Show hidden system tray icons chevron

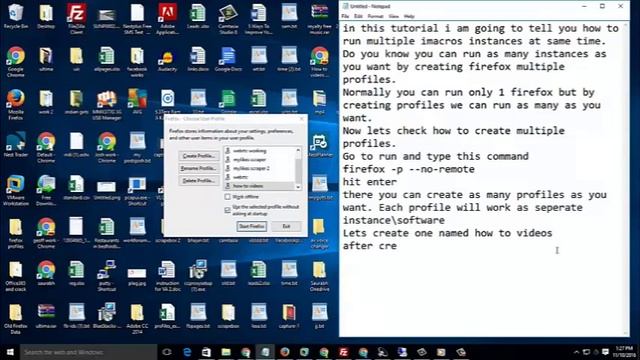point(576,352)
